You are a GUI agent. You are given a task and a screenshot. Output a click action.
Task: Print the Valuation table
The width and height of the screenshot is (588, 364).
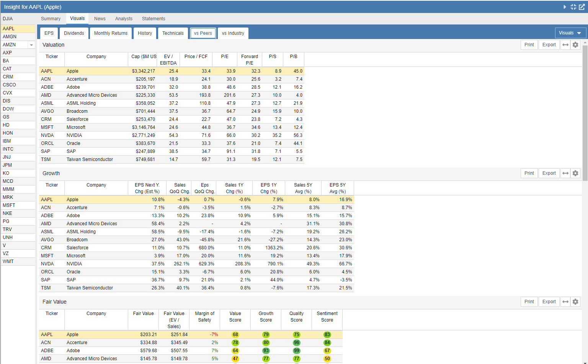coord(529,45)
